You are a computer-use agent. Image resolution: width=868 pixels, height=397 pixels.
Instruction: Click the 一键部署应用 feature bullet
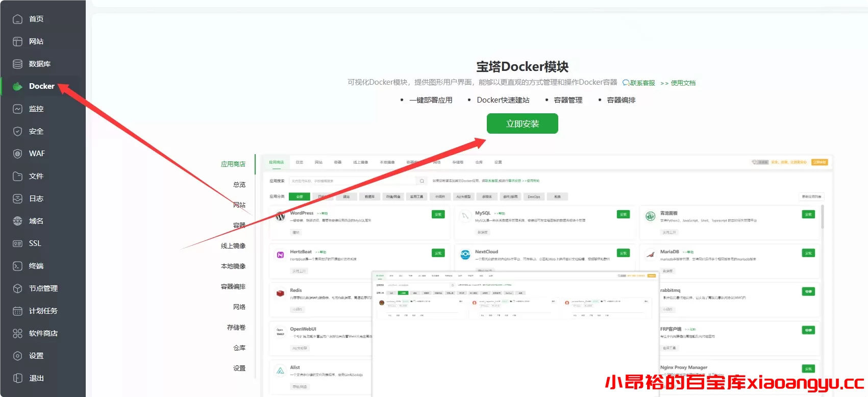(x=431, y=100)
